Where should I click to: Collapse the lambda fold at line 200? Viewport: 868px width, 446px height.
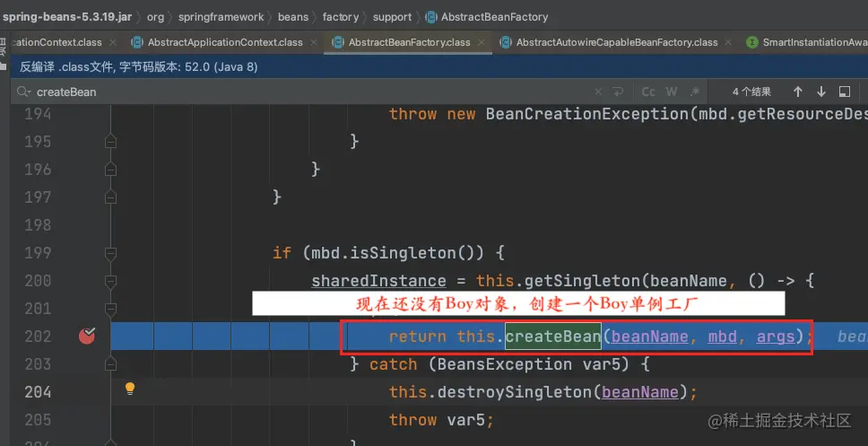tap(110, 281)
